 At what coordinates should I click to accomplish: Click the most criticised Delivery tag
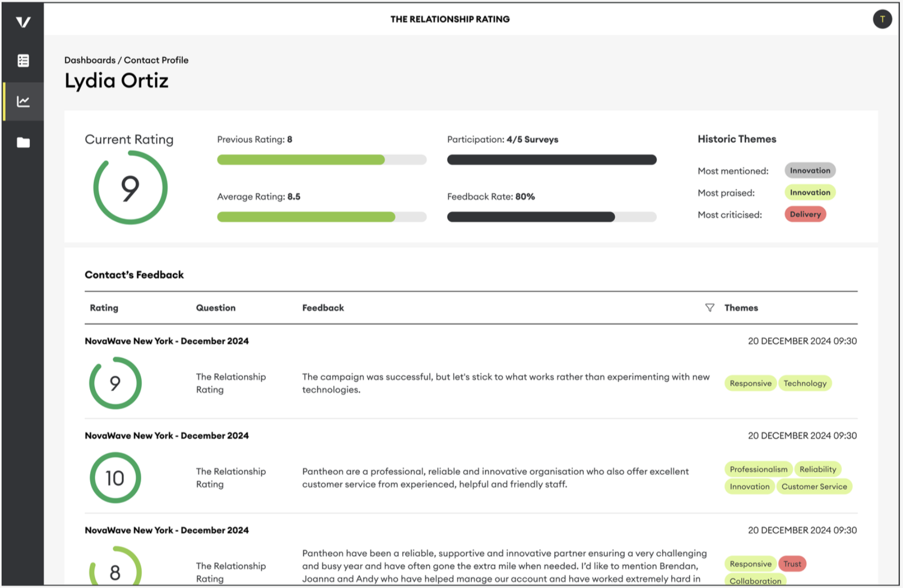805,214
